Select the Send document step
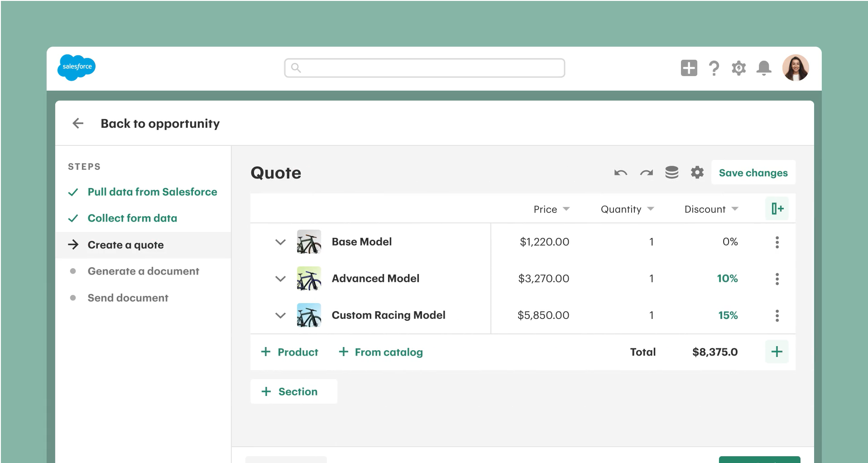 (119, 298)
